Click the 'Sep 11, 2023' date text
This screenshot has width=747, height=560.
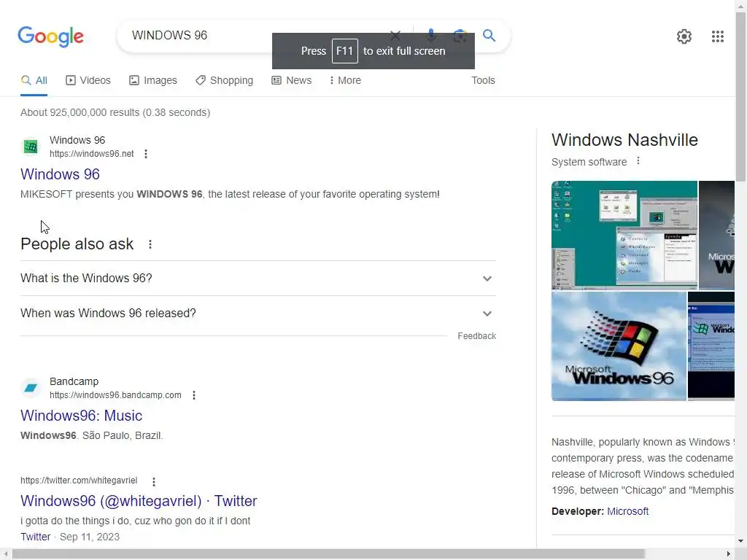pyautogui.click(x=90, y=537)
